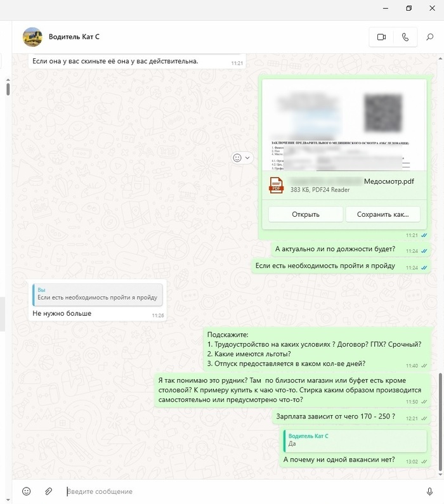Viewport: 444px width, 504px height.
Task: Click the PDF file icon for Медосмотр.pdf
Action: click(276, 185)
